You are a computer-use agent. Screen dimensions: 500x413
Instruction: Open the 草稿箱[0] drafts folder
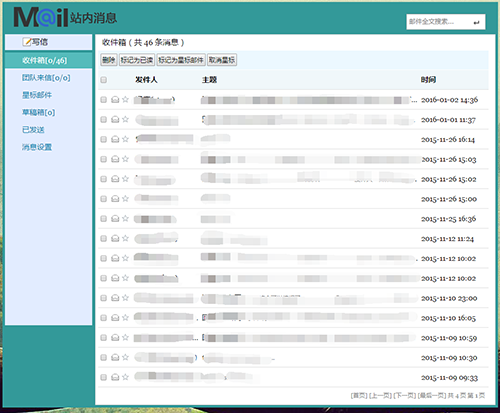(x=39, y=112)
